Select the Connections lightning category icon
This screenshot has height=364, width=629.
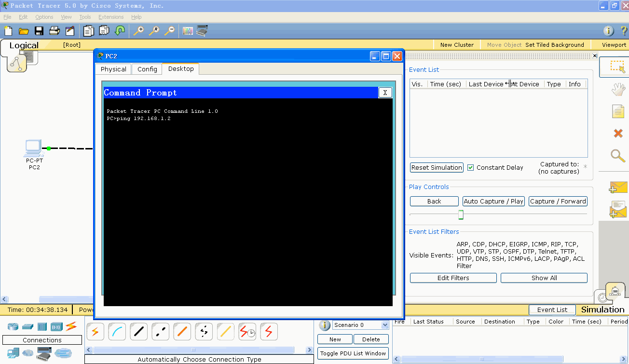click(71, 326)
